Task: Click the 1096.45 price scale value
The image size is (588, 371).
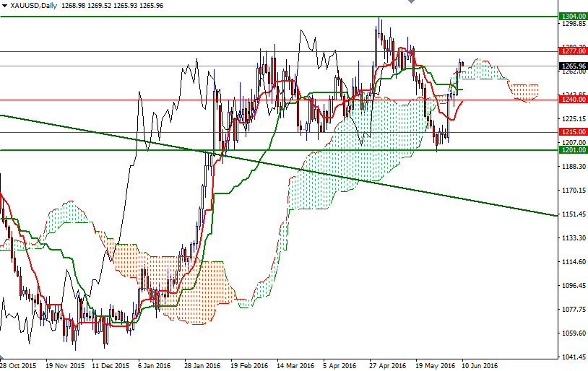Action: [x=573, y=286]
